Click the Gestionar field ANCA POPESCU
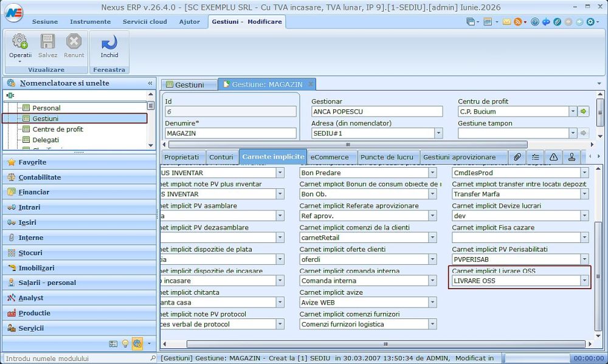Viewport: 608px width, 364px height. (377, 111)
